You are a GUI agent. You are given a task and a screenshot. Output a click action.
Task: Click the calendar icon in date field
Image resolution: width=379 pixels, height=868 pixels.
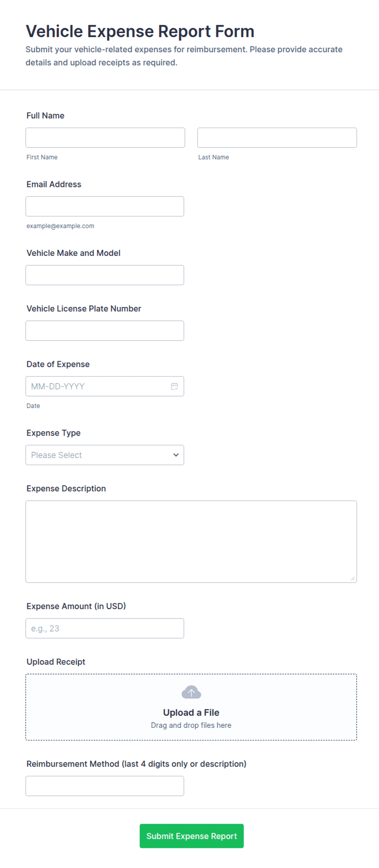pyautogui.click(x=174, y=386)
